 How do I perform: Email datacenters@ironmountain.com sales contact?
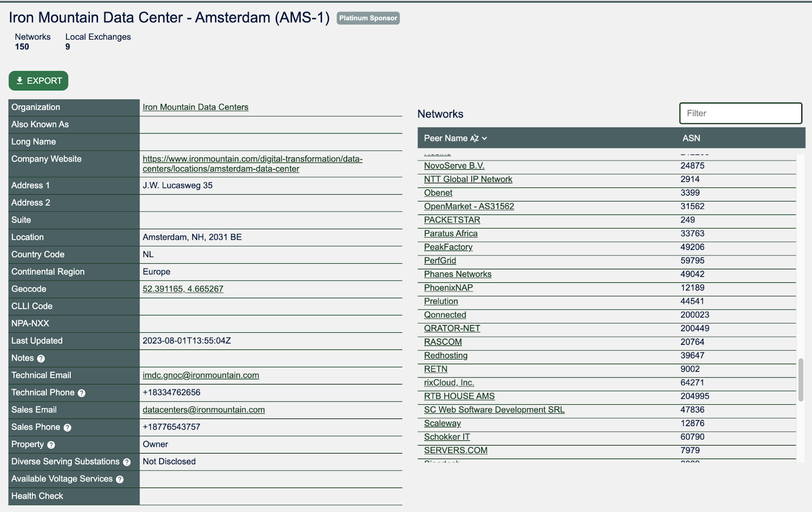pos(204,410)
